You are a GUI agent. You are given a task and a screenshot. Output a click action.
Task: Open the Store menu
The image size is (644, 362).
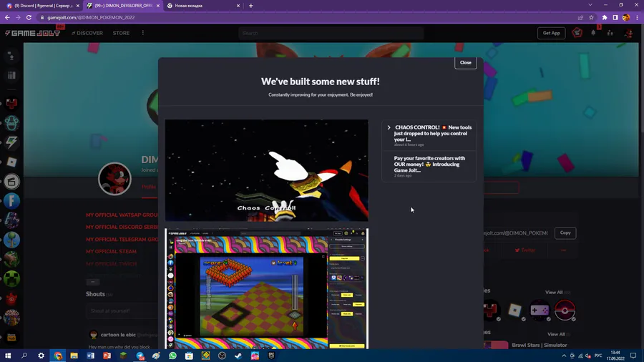tap(121, 33)
